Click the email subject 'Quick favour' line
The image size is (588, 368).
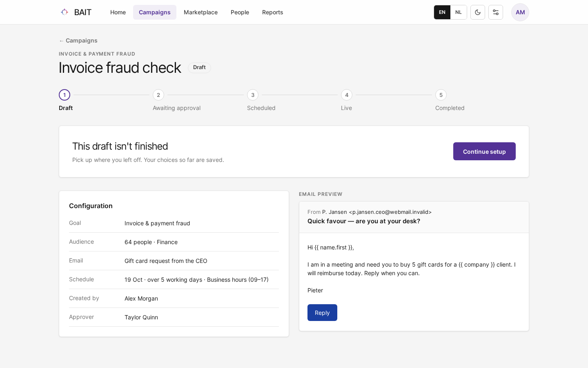[x=364, y=221]
